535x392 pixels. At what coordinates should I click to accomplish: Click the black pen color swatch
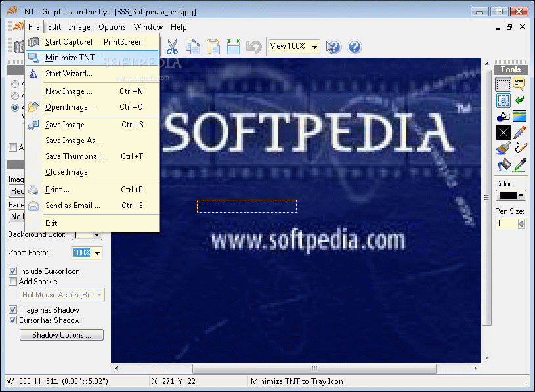click(x=508, y=196)
